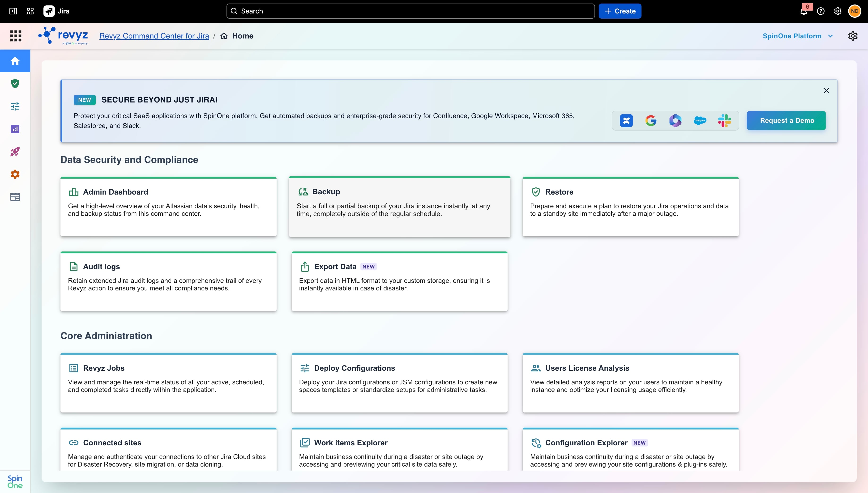Click the NEW badge in the banner
This screenshot has height=493, width=868.
[85, 100]
